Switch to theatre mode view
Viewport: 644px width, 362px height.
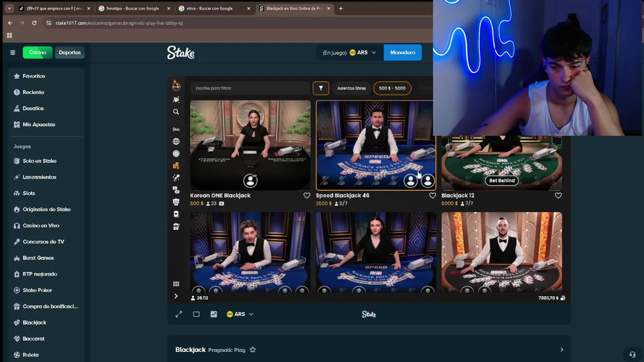coord(196,314)
